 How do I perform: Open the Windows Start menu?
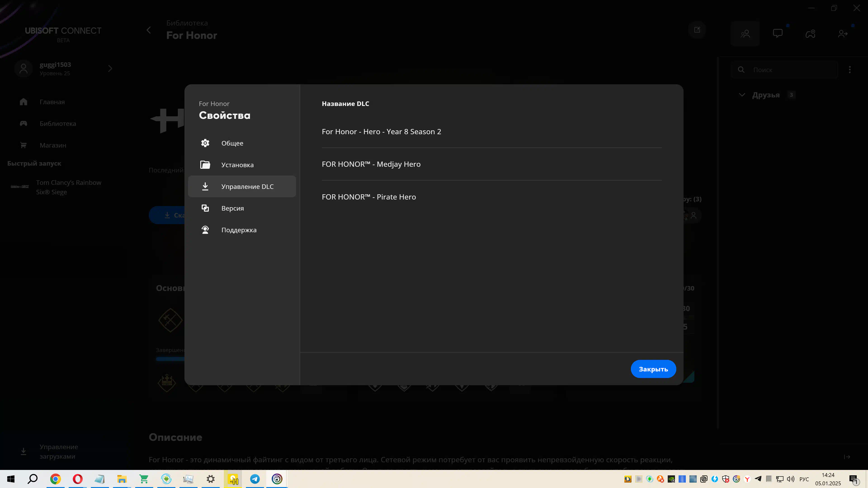[11, 479]
